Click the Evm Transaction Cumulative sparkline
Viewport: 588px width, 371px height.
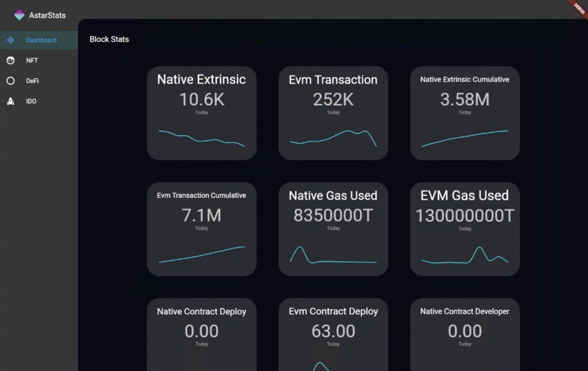pyautogui.click(x=201, y=255)
